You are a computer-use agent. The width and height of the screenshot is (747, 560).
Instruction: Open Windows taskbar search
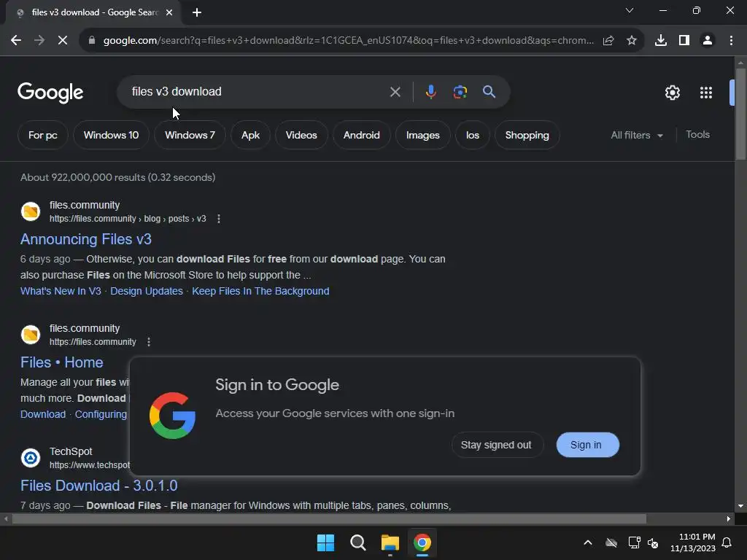(x=357, y=542)
